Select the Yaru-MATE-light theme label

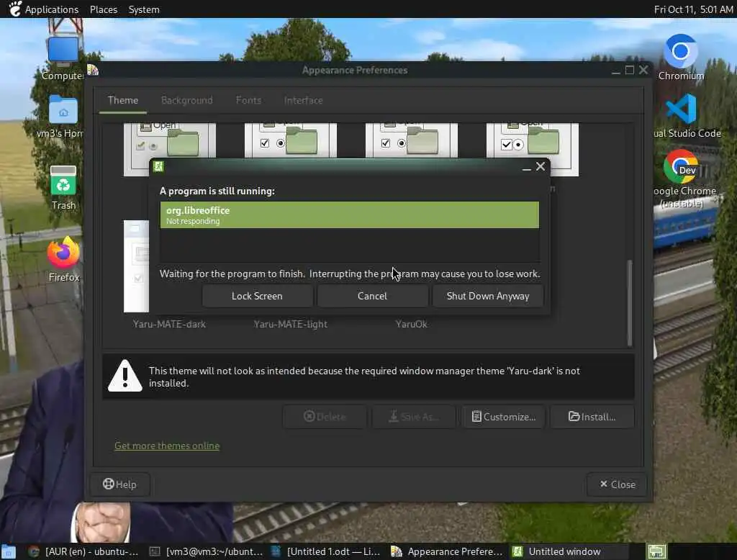(x=291, y=324)
